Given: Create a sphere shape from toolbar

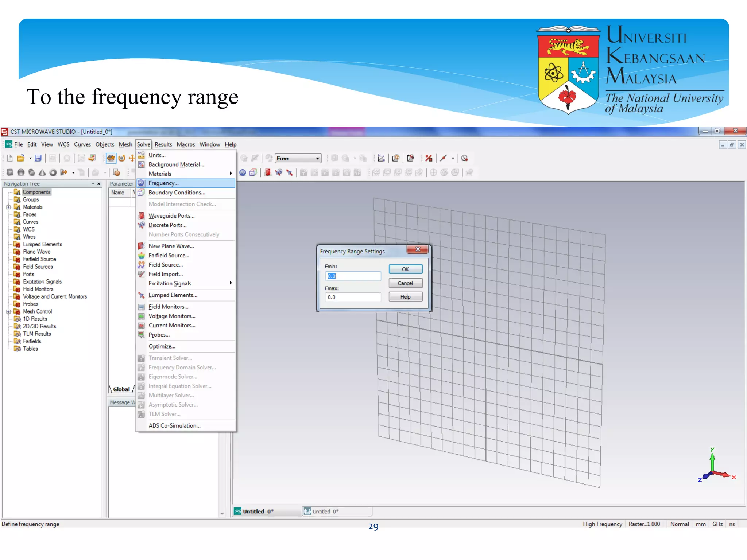Looking at the screenshot, I should coord(21,172).
